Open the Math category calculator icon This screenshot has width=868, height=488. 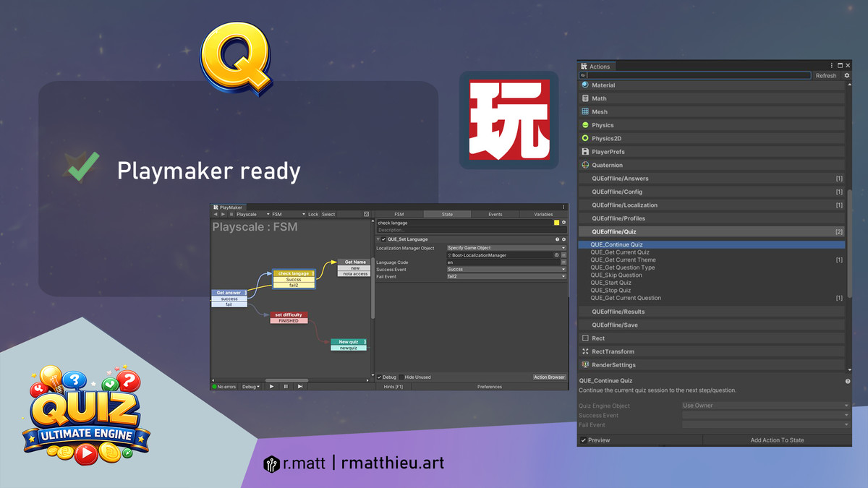585,98
